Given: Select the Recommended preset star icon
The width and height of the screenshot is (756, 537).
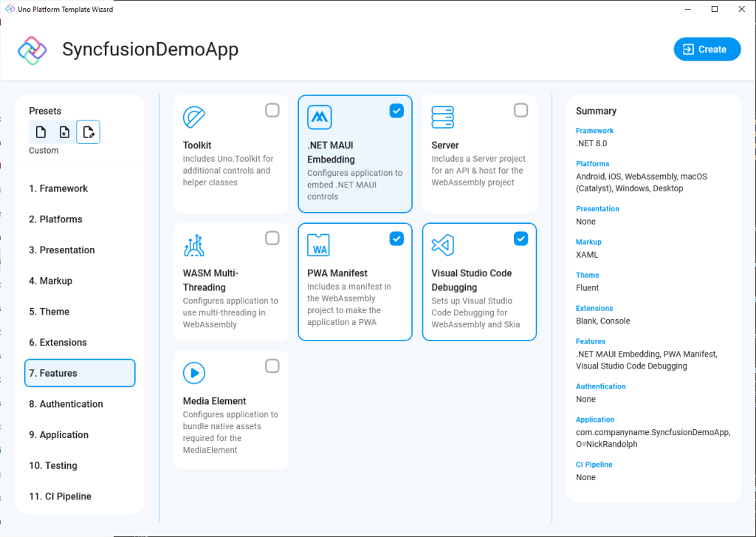Looking at the screenshot, I should pos(64,131).
